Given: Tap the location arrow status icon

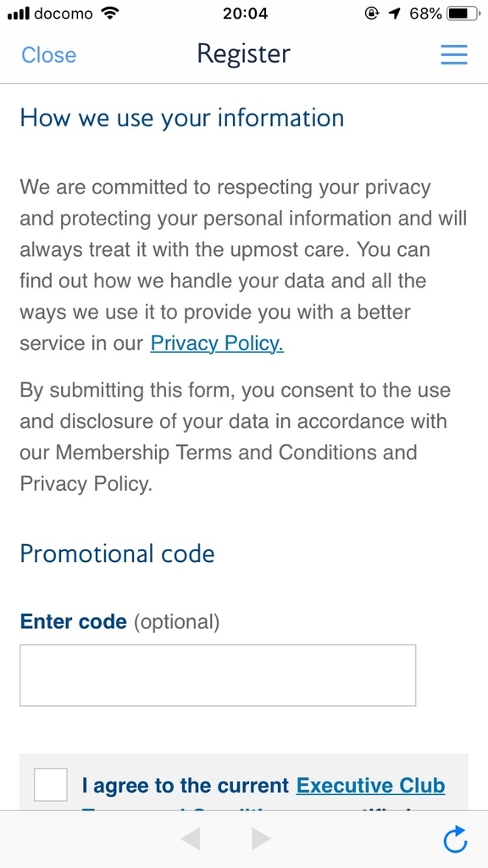Looking at the screenshot, I should (395, 14).
